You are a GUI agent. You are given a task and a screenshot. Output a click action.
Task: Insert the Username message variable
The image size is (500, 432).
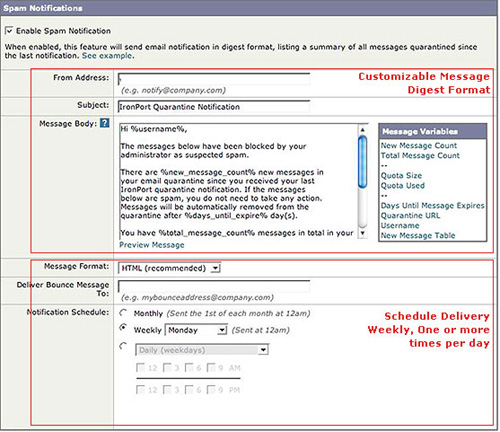click(400, 226)
